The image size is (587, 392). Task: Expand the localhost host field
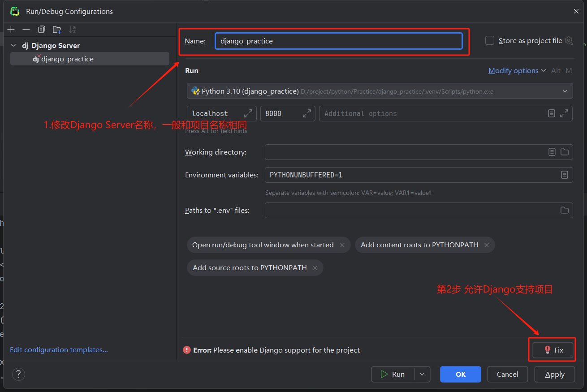pos(248,113)
